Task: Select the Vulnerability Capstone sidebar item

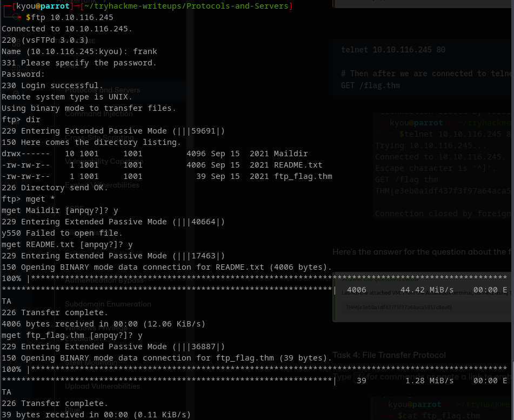Action: [x=103, y=161]
